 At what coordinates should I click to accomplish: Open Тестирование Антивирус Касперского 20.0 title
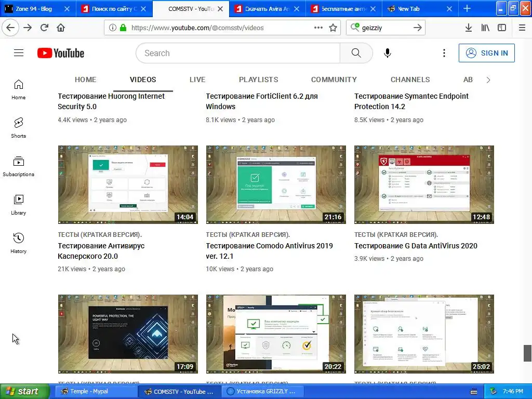(101, 251)
